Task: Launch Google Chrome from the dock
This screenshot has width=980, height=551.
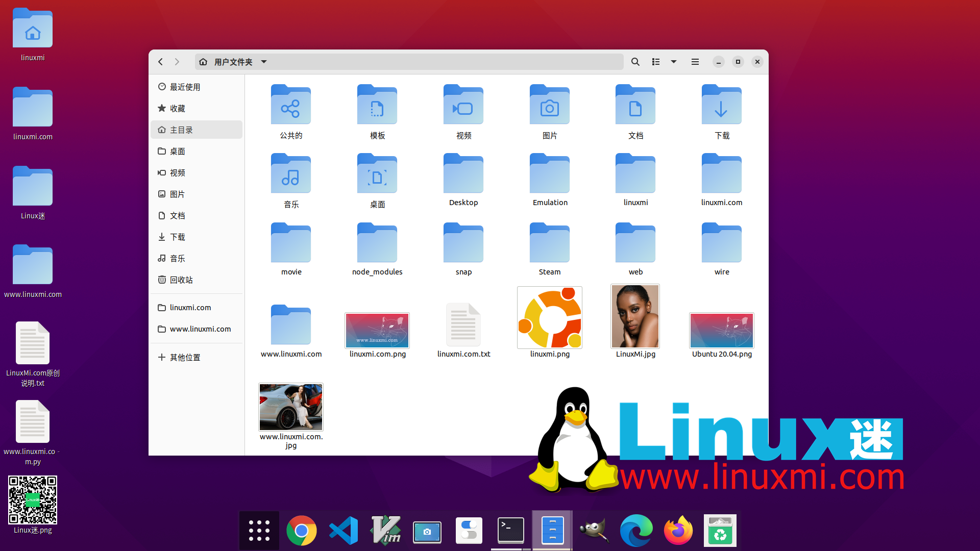Action: (x=301, y=531)
